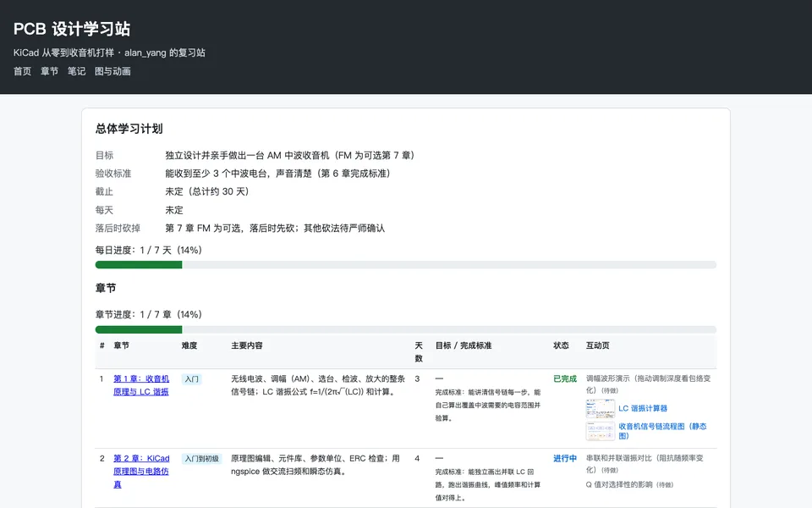Open the 首页 navigation link
Screen dimensions: 812x508
pos(22,71)
